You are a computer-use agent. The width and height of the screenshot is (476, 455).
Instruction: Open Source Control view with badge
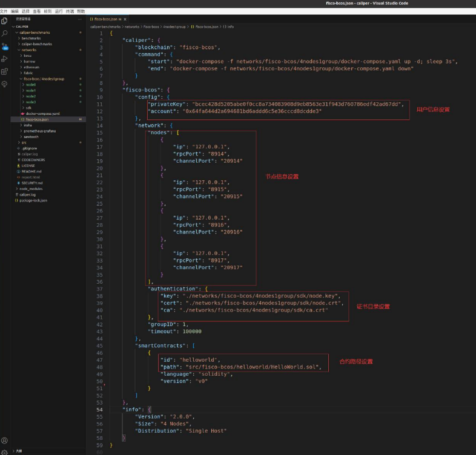point(5,47)
